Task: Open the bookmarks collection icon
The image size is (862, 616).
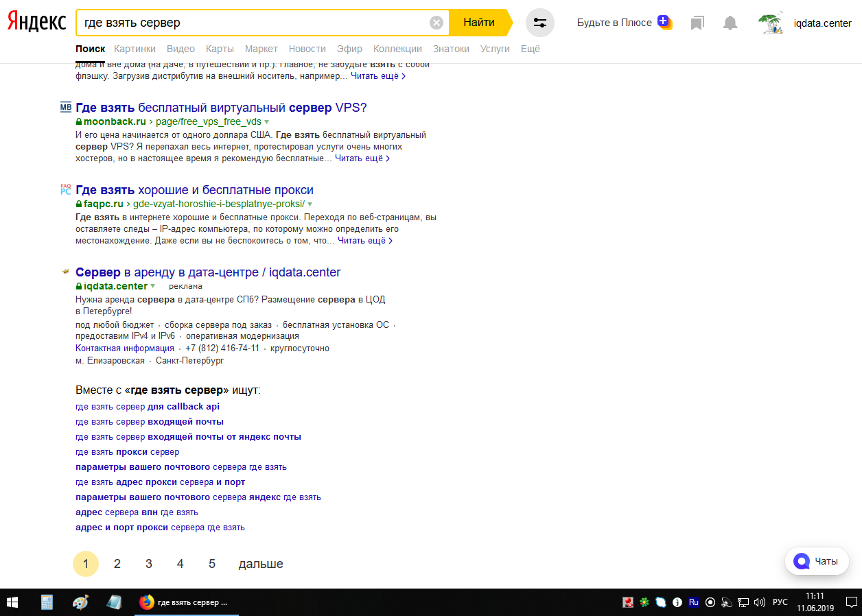Action: (x=697, y=23)
